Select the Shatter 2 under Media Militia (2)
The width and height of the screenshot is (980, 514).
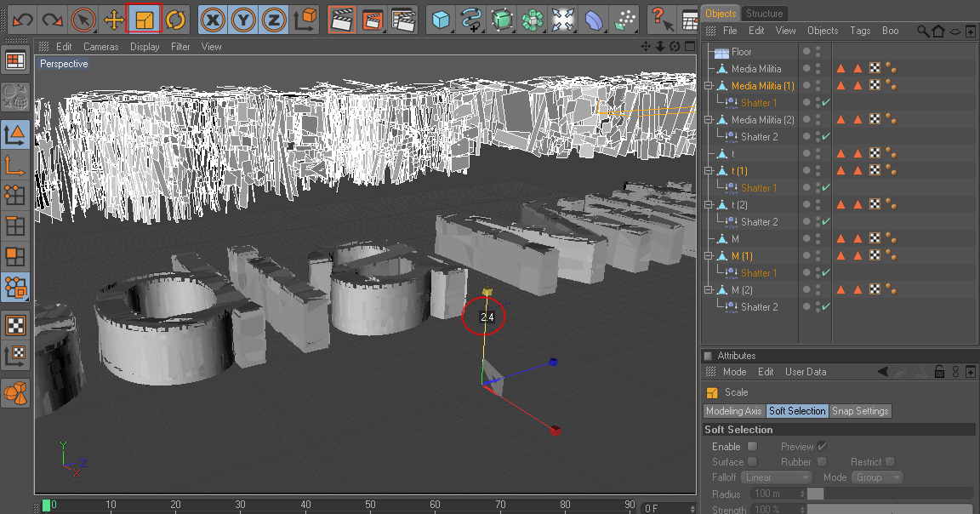[760, 137]
